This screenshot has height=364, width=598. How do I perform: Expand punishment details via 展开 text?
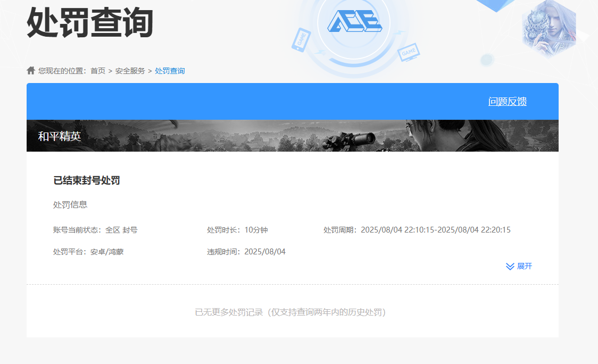[x=525, y=266]
